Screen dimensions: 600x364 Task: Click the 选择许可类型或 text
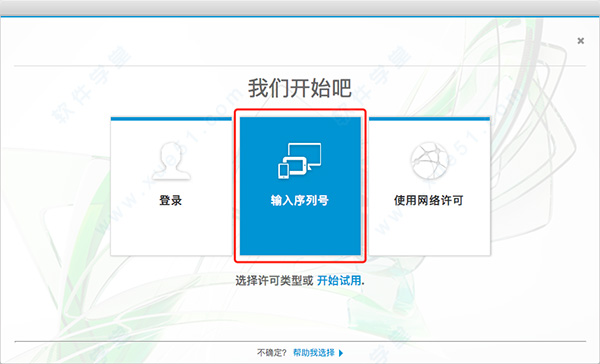[x=274, y=281]
